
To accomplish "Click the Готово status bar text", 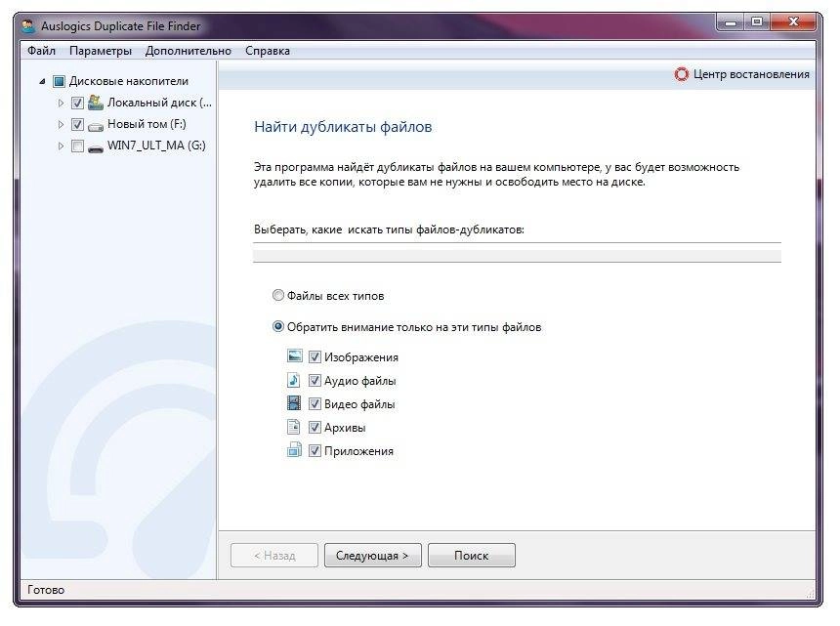I will [x=46, y=590].
